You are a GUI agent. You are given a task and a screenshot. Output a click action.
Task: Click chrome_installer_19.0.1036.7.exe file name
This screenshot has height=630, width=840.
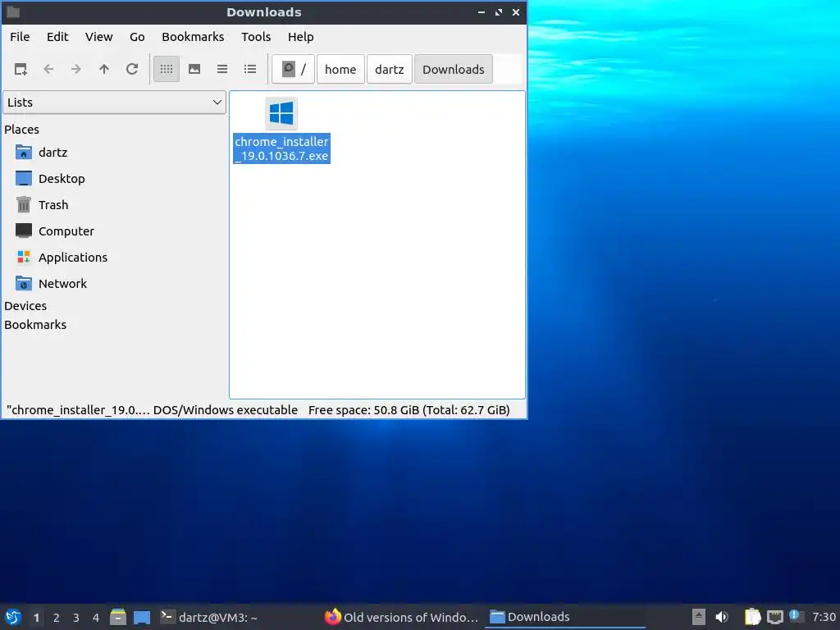[x=282, y=149]
